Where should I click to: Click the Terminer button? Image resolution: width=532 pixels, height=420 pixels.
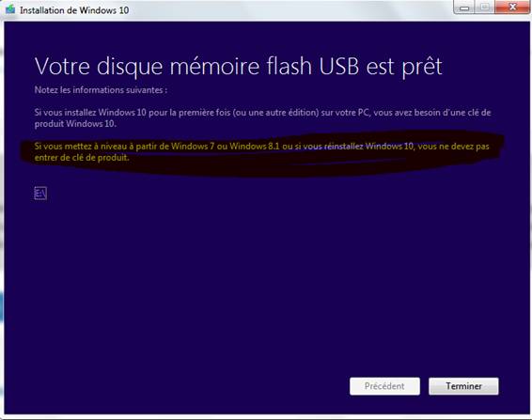pyautogui.click(x=463, y=386)
